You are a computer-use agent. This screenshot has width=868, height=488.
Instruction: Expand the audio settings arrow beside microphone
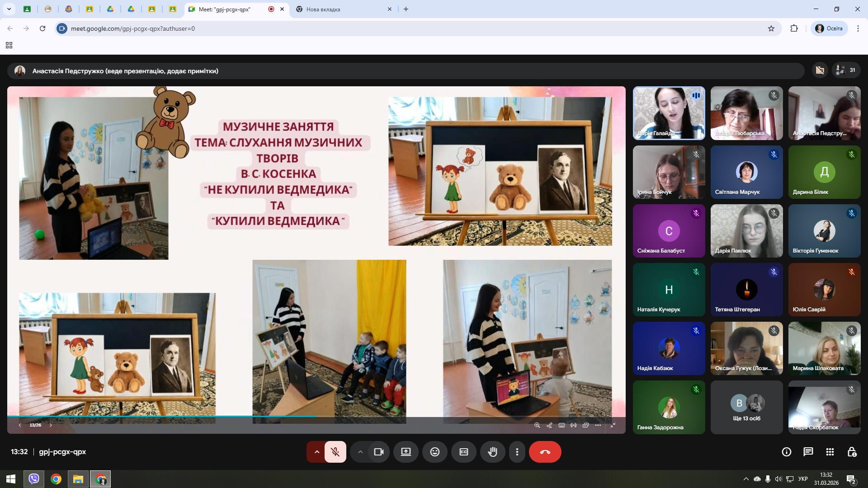[317, 452]
